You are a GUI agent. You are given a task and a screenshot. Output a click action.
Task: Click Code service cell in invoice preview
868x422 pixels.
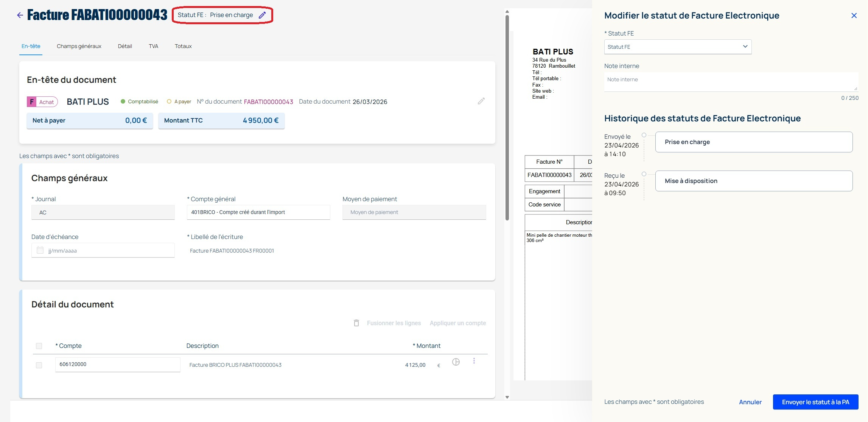click(544, 205)
